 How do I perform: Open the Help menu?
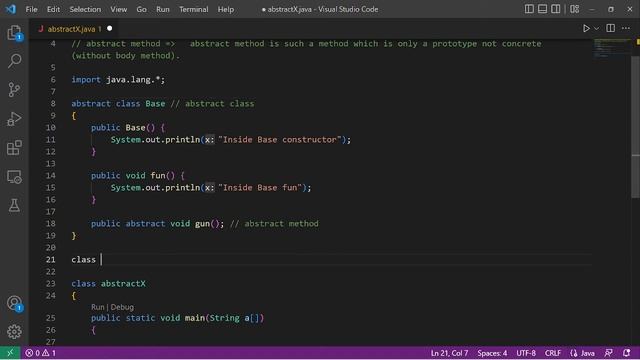[226, 9]
